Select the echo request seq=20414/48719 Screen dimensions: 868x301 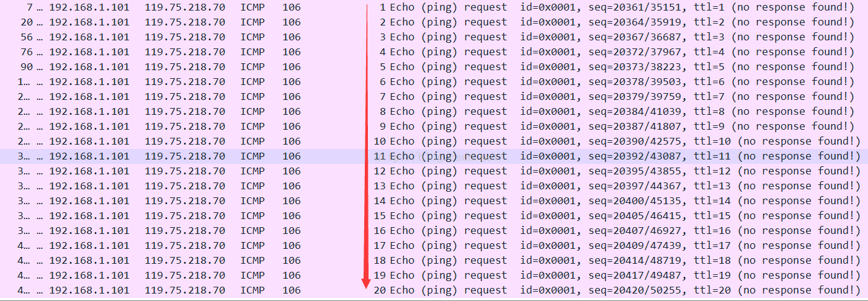434,261
